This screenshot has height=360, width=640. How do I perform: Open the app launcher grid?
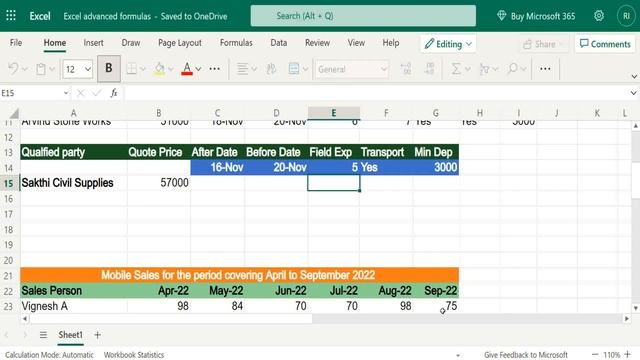tap(11, 16)
